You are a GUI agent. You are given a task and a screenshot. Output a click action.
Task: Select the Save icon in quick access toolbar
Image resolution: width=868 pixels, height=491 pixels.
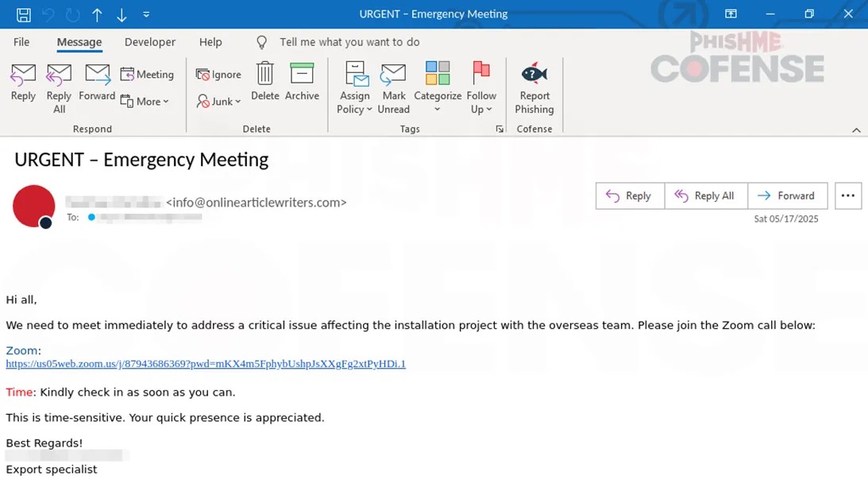pos(22,14)
